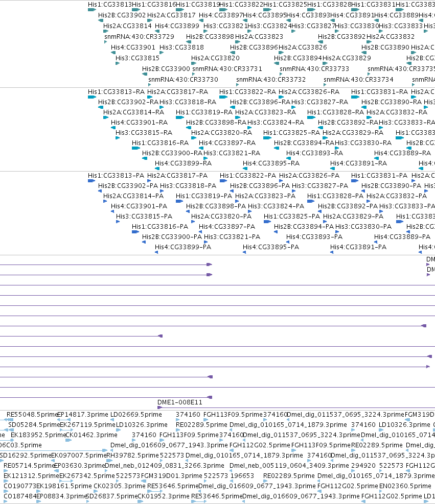Screen dimensions: 435x504
Task: Click the snmRNA:430:CR33729 label
Action: click(140, 37)
